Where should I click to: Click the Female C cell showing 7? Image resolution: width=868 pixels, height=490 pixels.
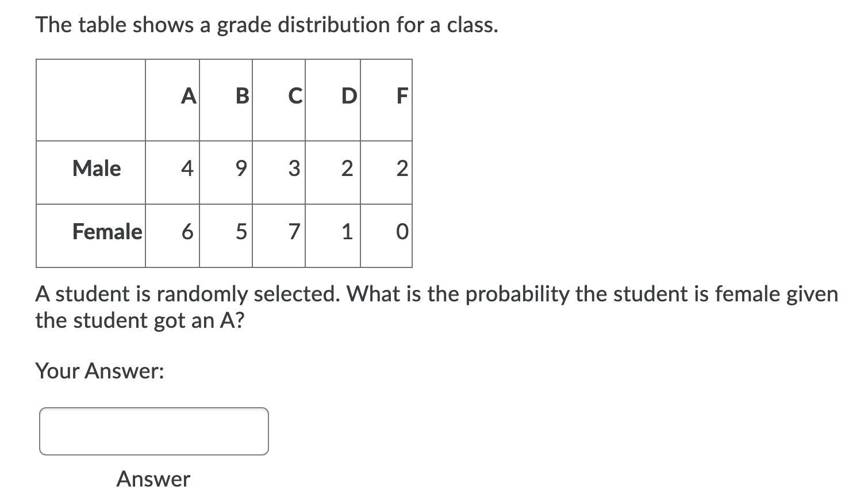click(279, 236)
